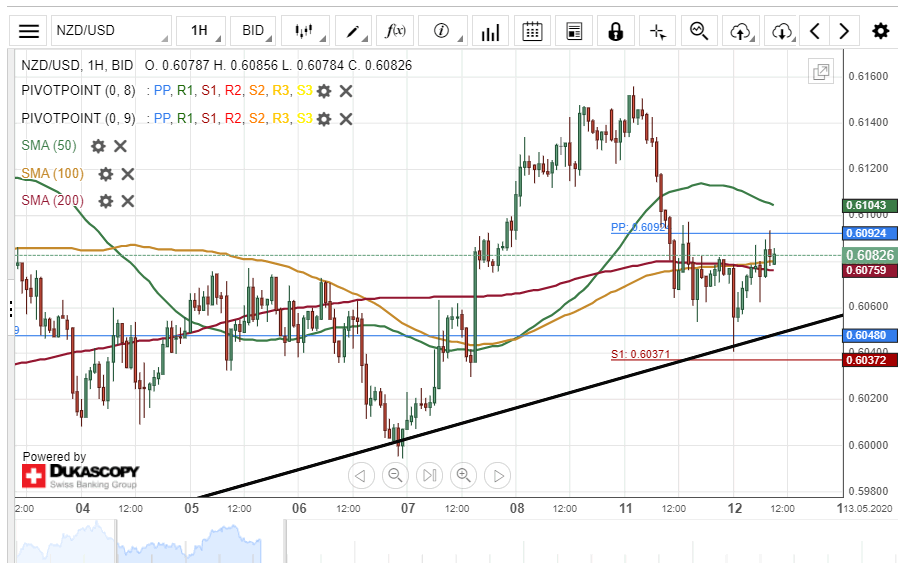This screenshot has height=569, width=903.
Task: Click the SMA (100) legend label
Action: [52, 173]
